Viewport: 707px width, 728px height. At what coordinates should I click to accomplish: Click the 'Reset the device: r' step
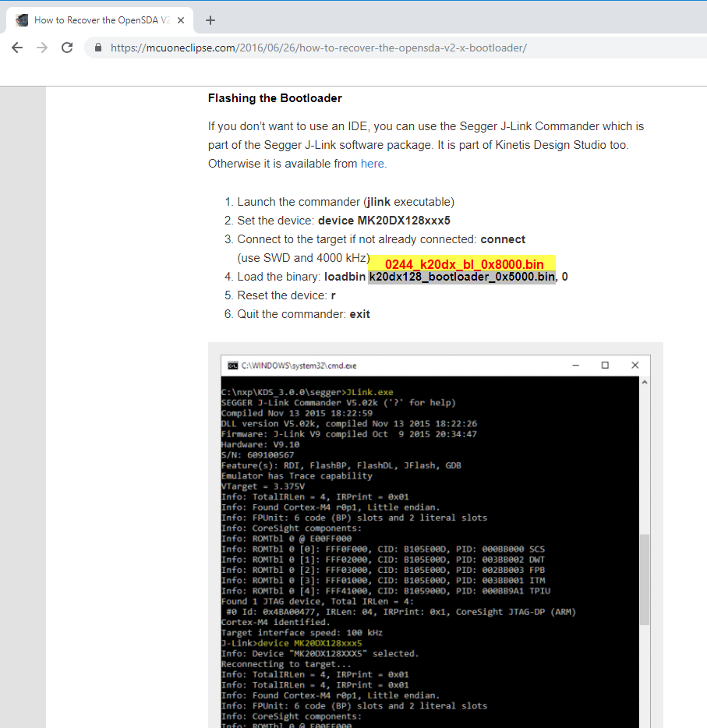286,295
